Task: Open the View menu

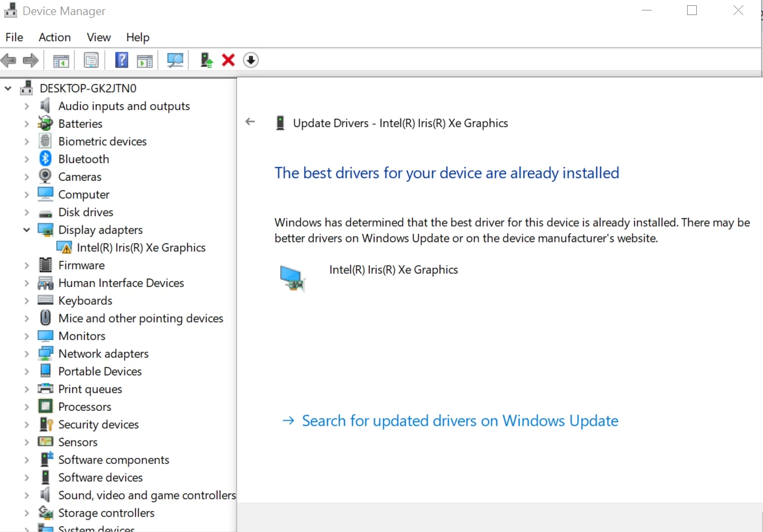Action: [98, 37]
